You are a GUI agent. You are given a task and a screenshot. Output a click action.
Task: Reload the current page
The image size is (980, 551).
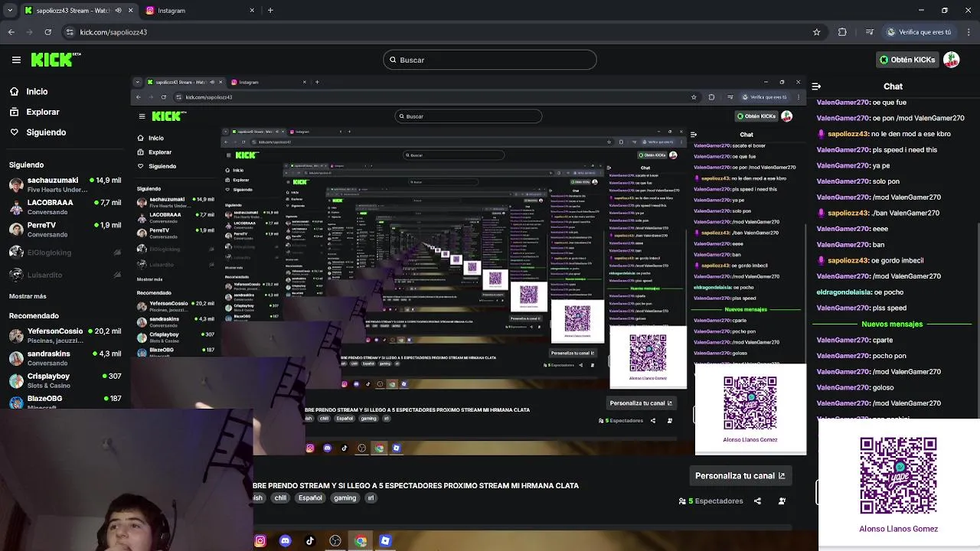[48, 32]
